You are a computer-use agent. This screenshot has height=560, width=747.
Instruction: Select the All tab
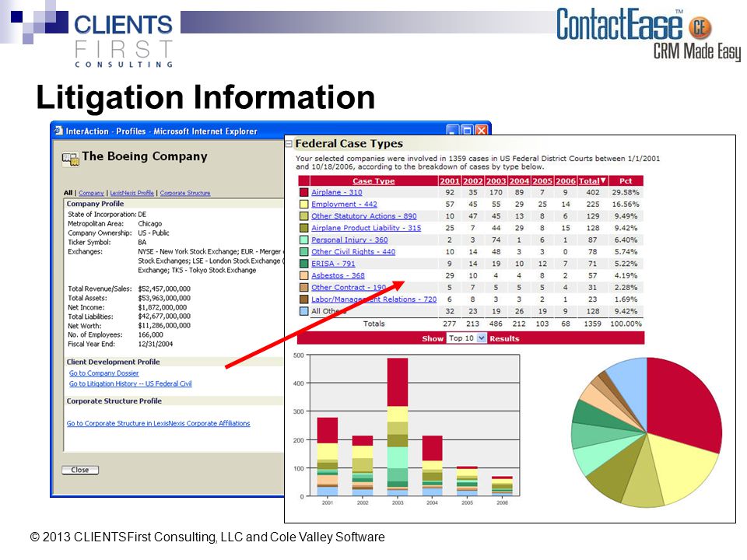(x=68, y=193)
